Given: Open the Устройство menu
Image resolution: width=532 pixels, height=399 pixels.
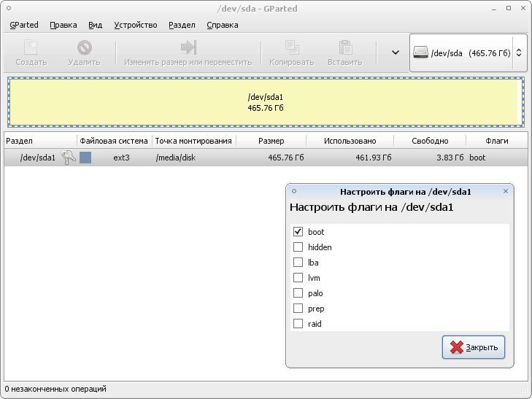Looking at the screenshot, I should [x=136, y=25].
